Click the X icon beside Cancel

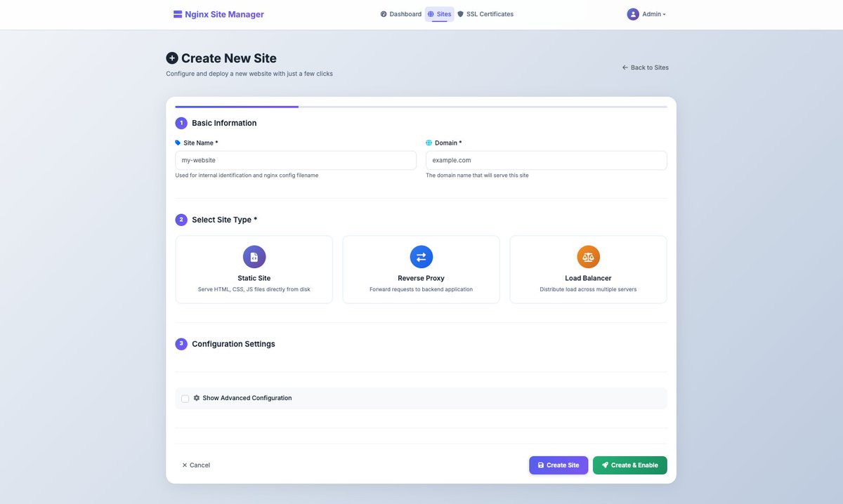click(185, 465)
